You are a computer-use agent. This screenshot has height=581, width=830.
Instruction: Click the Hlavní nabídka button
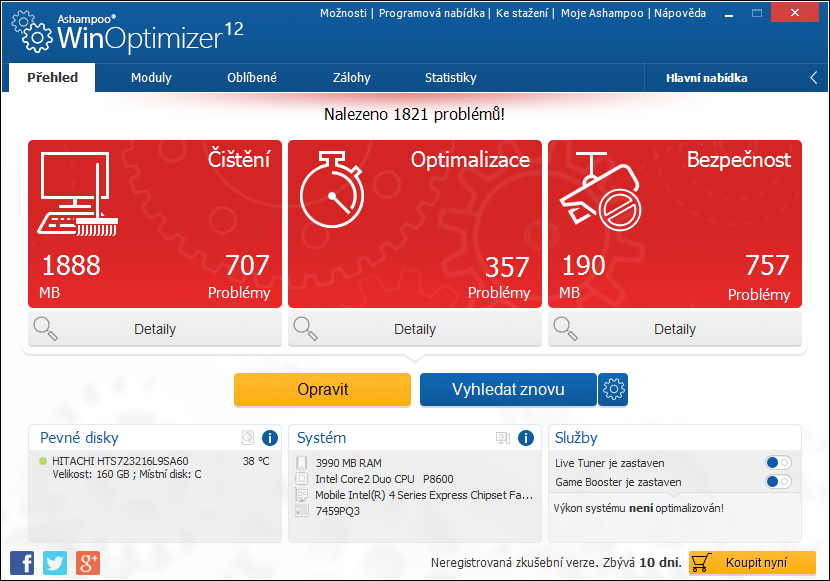click(707, 78)
